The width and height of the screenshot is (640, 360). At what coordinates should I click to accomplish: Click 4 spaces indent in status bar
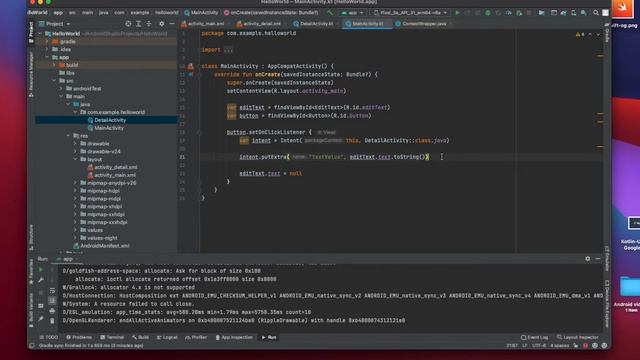point(560,345)
